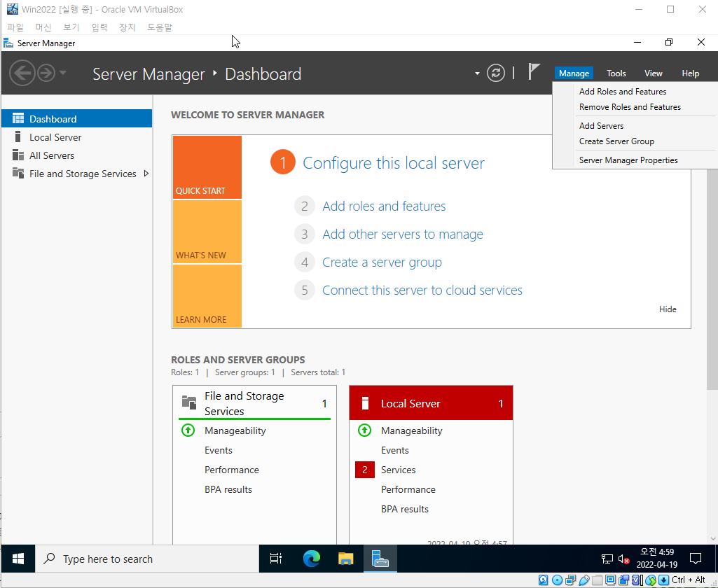718x588 pixels.
Task: Select Local Server in the left navigation pane
Action: coord(76,137)
